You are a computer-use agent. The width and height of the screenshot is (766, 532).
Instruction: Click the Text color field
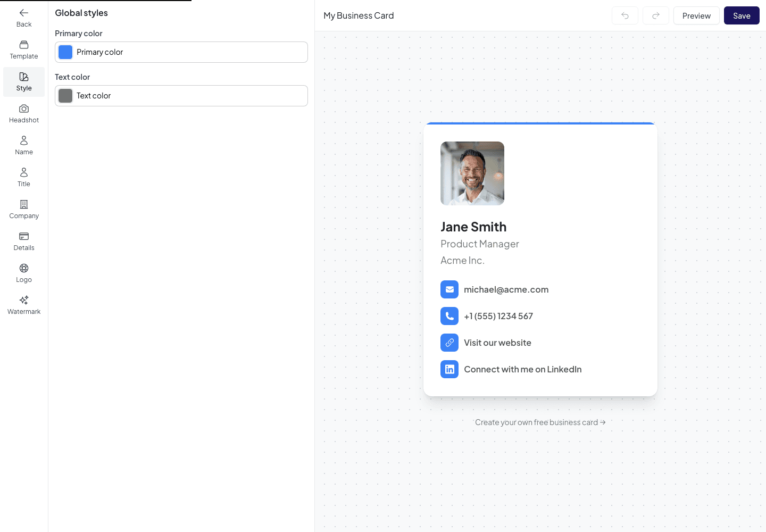(181, 96)
